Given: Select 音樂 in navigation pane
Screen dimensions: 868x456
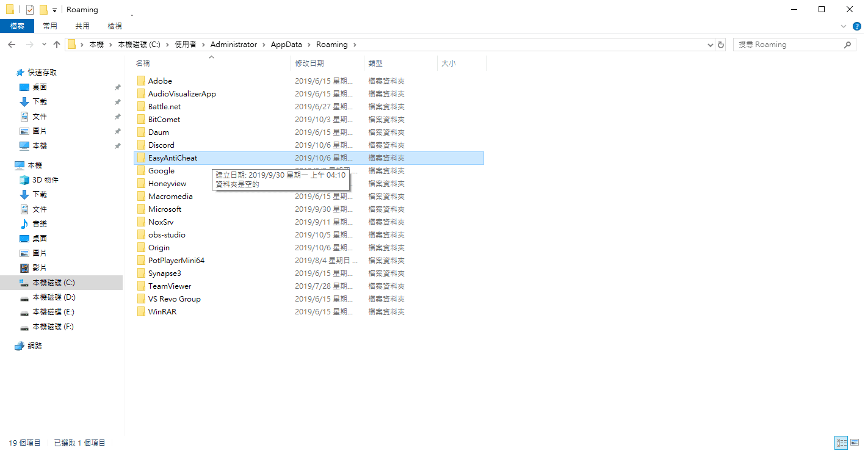Looking at the screenshot, I should pos(40,224).
